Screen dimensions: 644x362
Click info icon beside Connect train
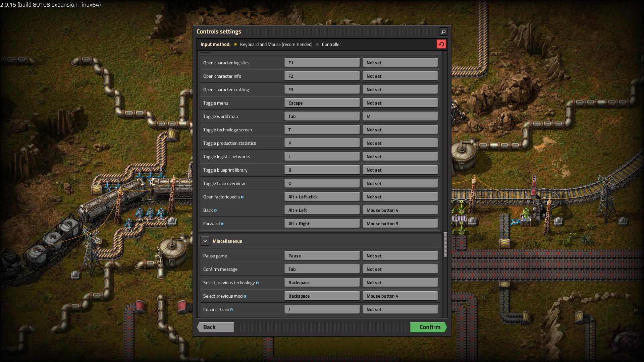pos(231,310)
